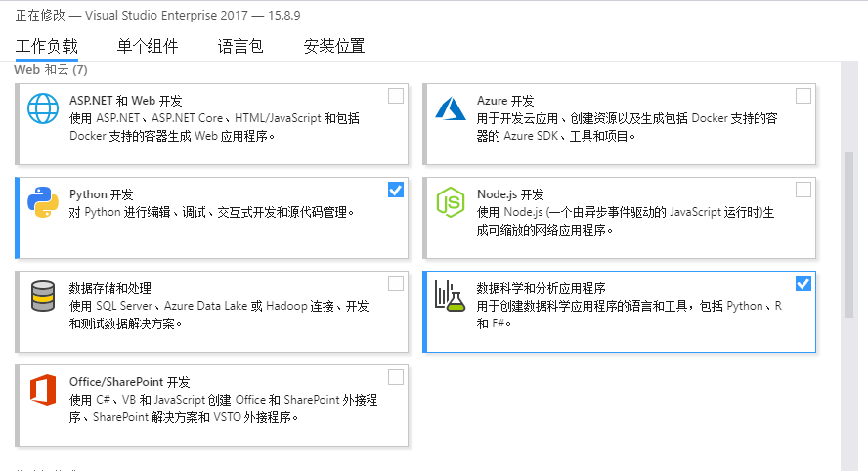Open the 语言包 tab
Viewport: 868px width, 471px height.
click(x=240, y=46)
